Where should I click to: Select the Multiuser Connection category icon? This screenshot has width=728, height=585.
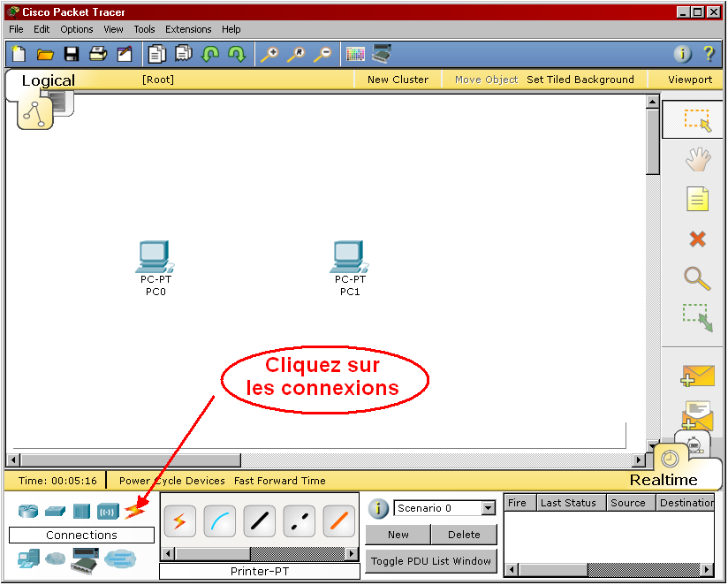[x=120, y=558]
